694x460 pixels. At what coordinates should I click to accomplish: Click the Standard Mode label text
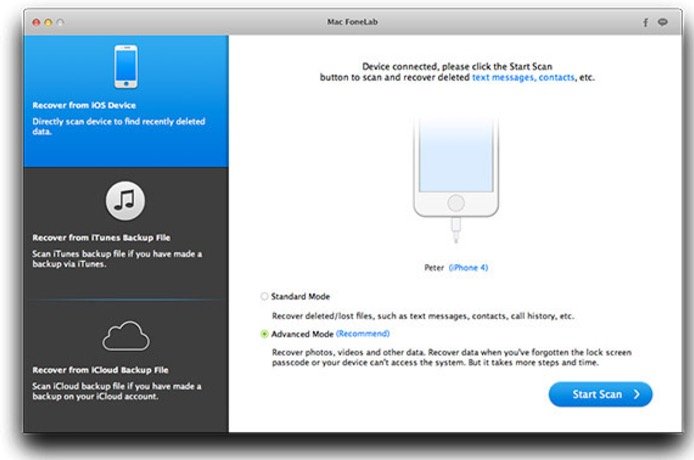tap(301, 296)
